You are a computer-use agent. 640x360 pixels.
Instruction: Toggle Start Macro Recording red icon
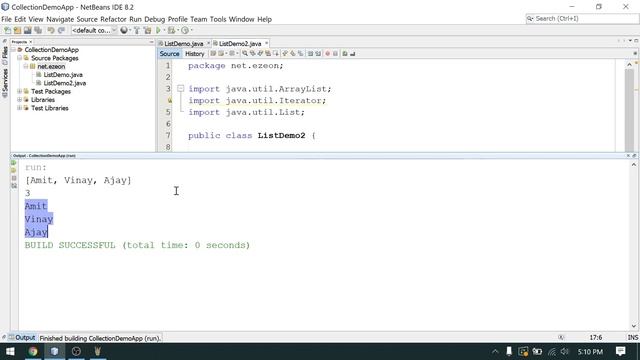pyautogui.click(x=327, y=53)
